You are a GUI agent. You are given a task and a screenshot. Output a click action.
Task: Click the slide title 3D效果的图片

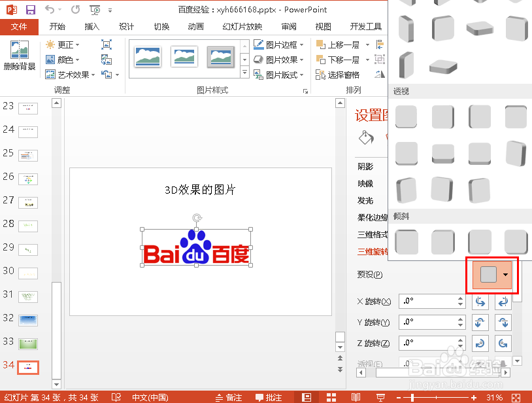click(200, 190)
